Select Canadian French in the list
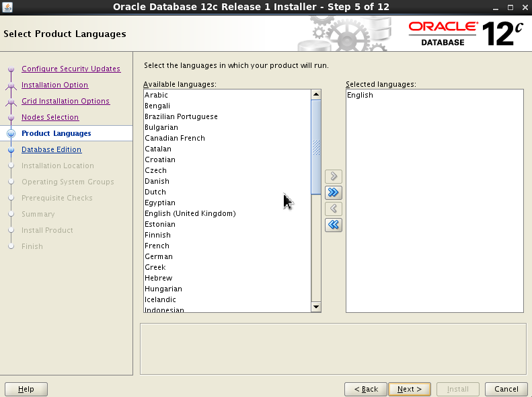 tap(227, 138)
